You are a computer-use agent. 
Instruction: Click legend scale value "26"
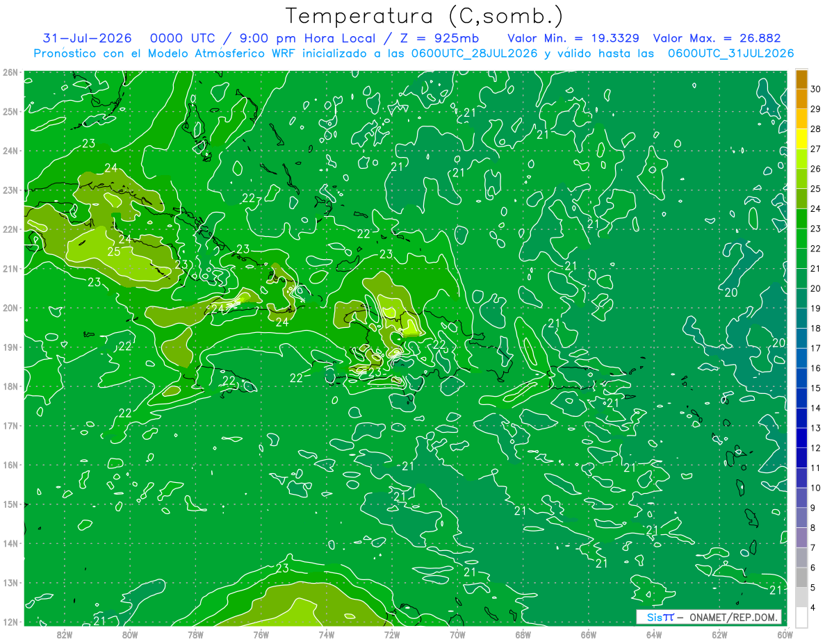pos(816,169)
